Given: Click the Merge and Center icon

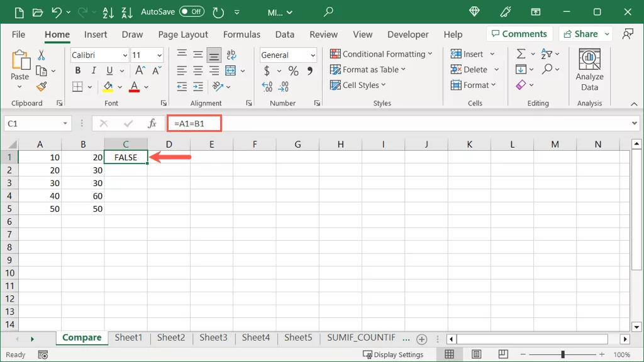Looking at the screenshot, I should click(230, 70).
